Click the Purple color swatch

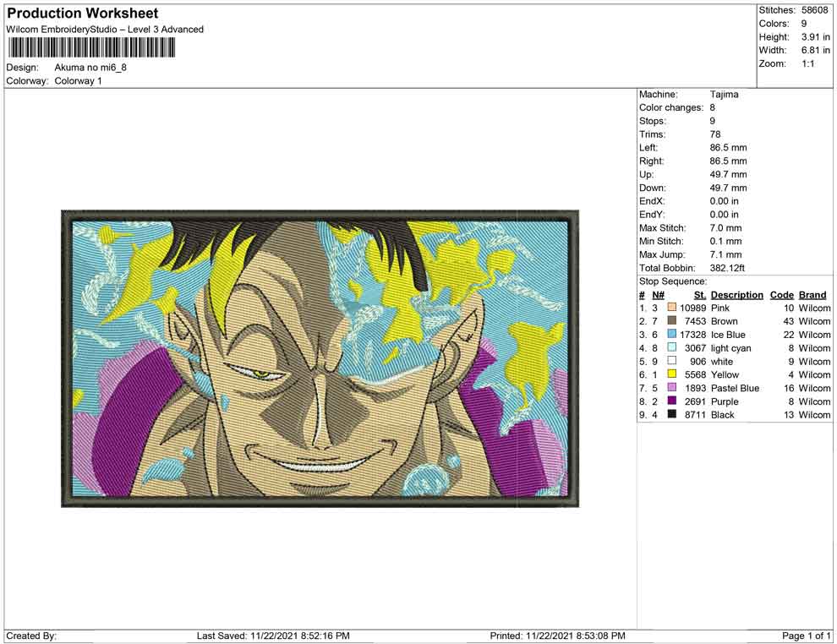(672, 401)
